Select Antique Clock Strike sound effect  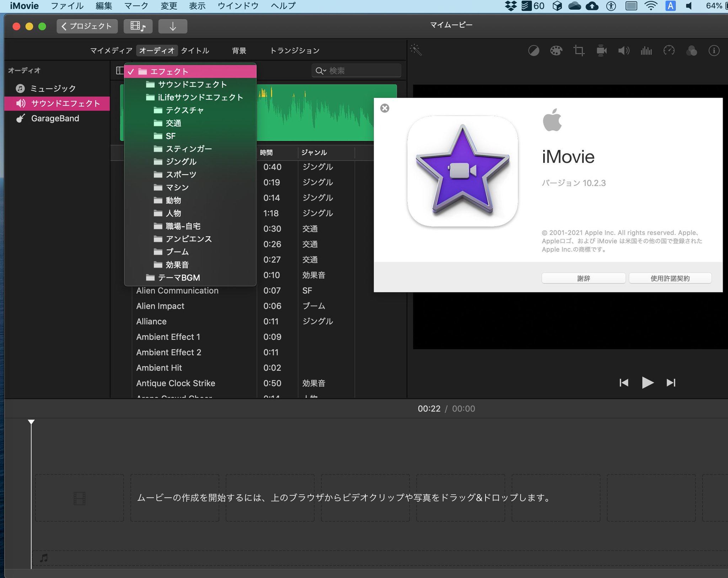(x=176, y=383)
